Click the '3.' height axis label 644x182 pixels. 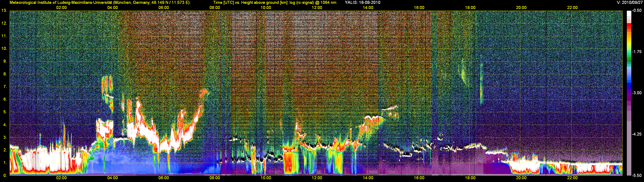pos(5,137)
